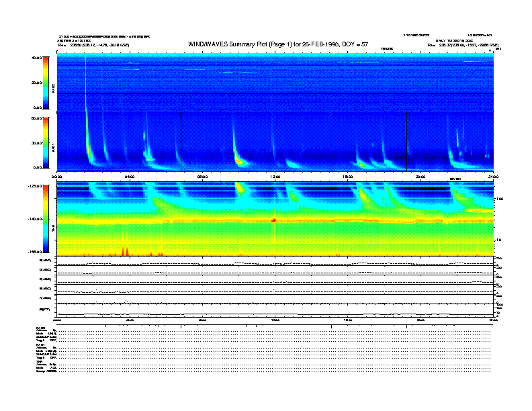Click the rotated RAD1 axis label
This screenshot has width=532, height=411.
point(53,147)
